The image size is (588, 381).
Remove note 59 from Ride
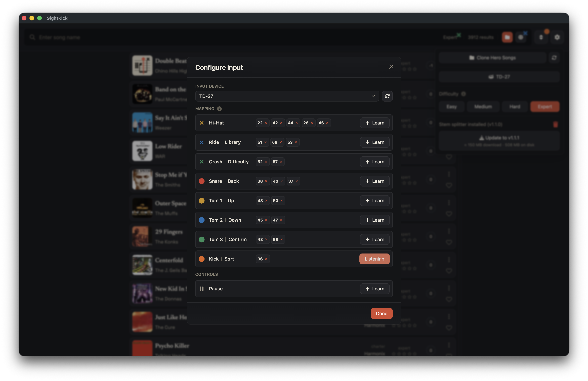281,142
